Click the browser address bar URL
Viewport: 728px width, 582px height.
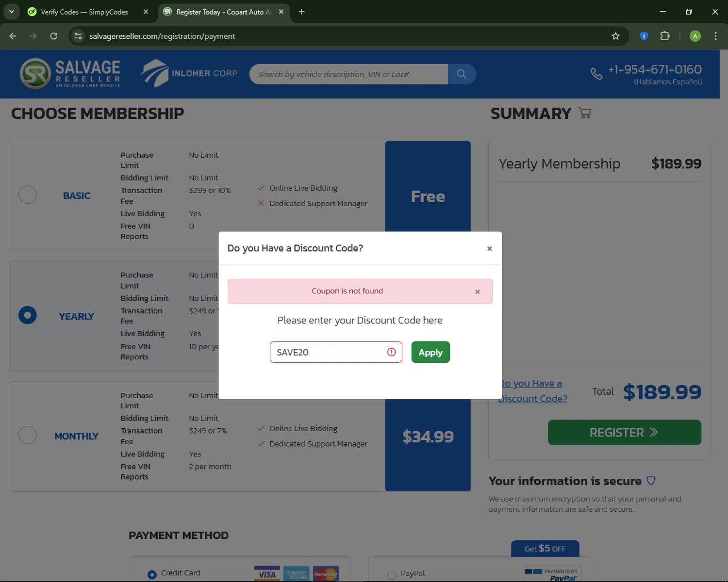(x=162, y=36)
